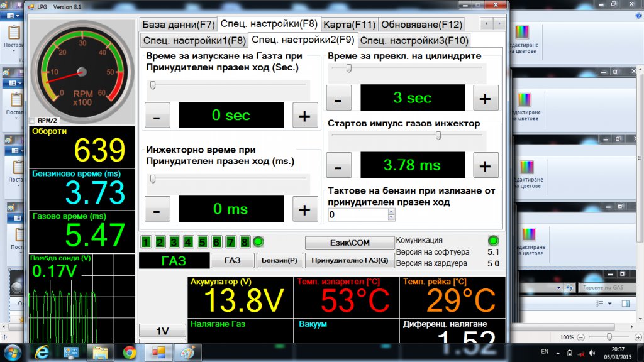This screenshot has width=644, height=362.
Task: Click the LPG app icon in title bar
Action: point(31,6)
